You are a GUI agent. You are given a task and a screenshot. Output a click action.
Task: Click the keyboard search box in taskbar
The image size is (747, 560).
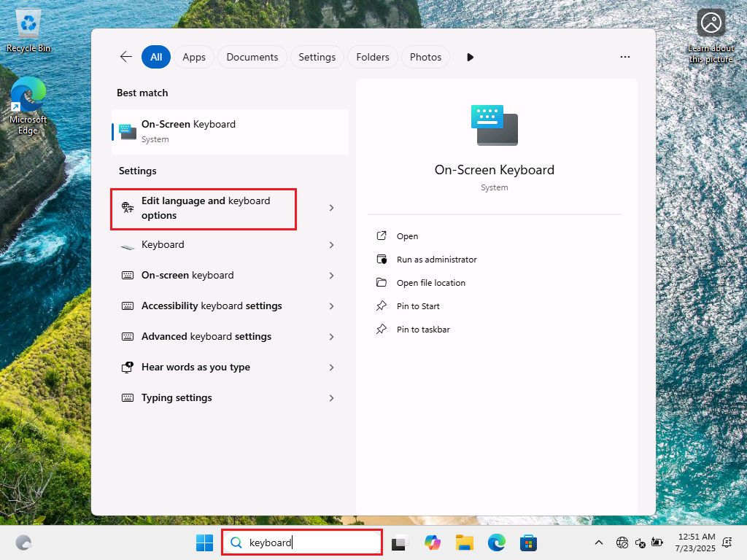[302, 542]
